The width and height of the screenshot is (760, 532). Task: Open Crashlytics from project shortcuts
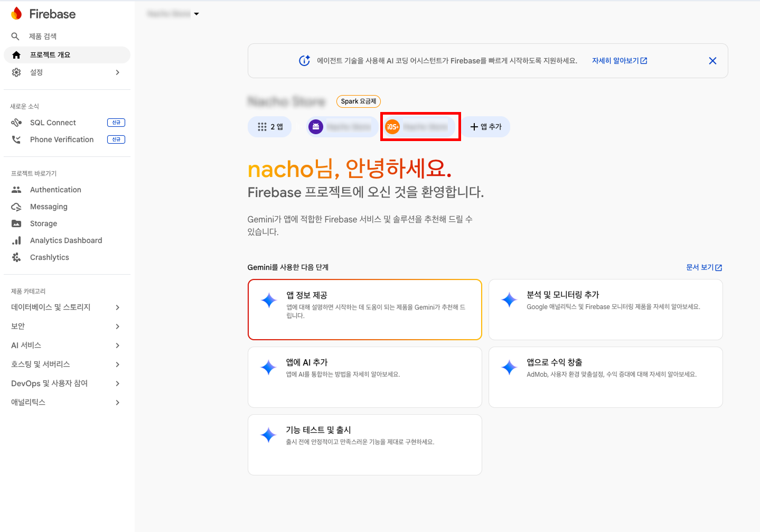(67, 257)
